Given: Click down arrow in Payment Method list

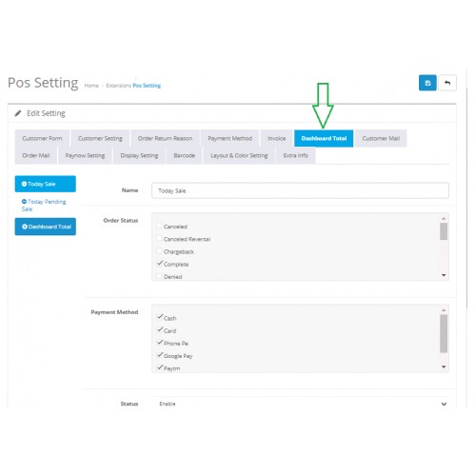Looking at the screenshot, I should [x=444, y=367].
